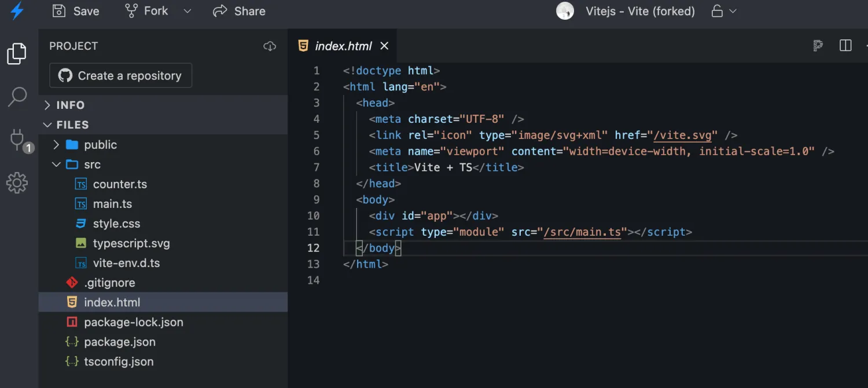This screenshot has width=868, height=388.
Task: Open the Search magnifier in activity bar
Action: 17,97
